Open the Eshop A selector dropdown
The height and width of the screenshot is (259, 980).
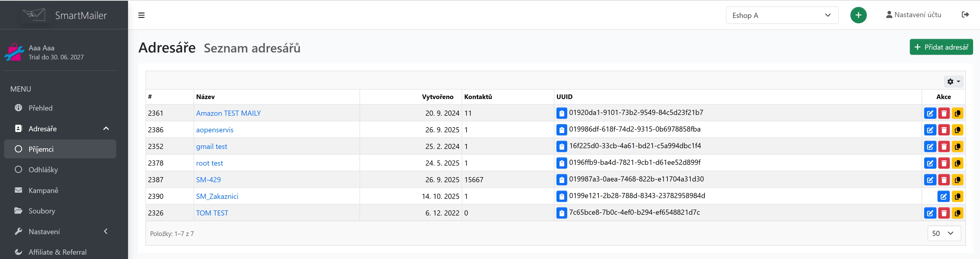(781, 15)
